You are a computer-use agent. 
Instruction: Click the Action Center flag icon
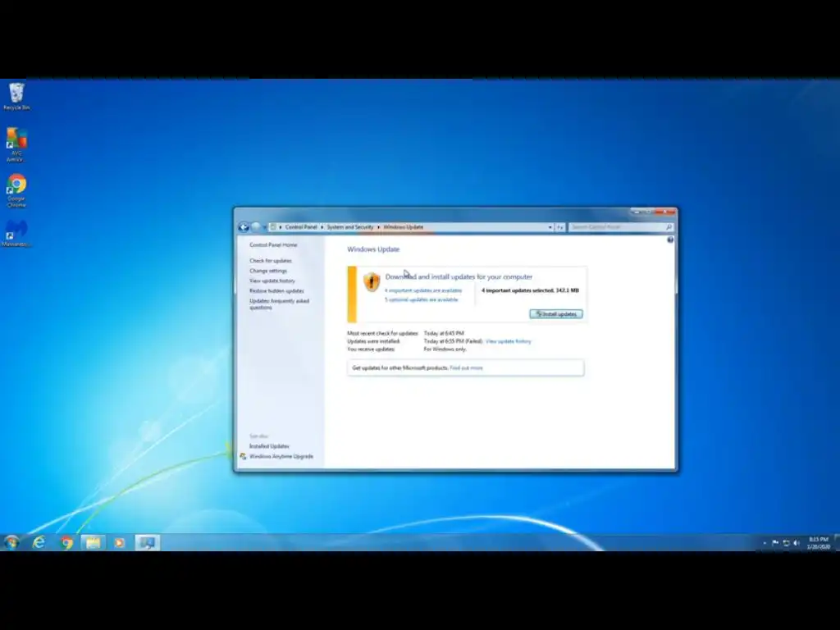775,543
